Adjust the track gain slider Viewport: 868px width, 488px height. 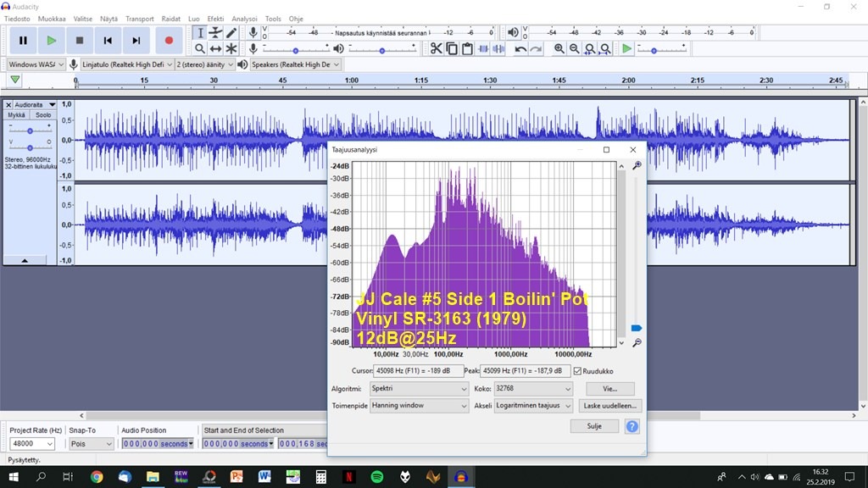(x=30, y=130)
